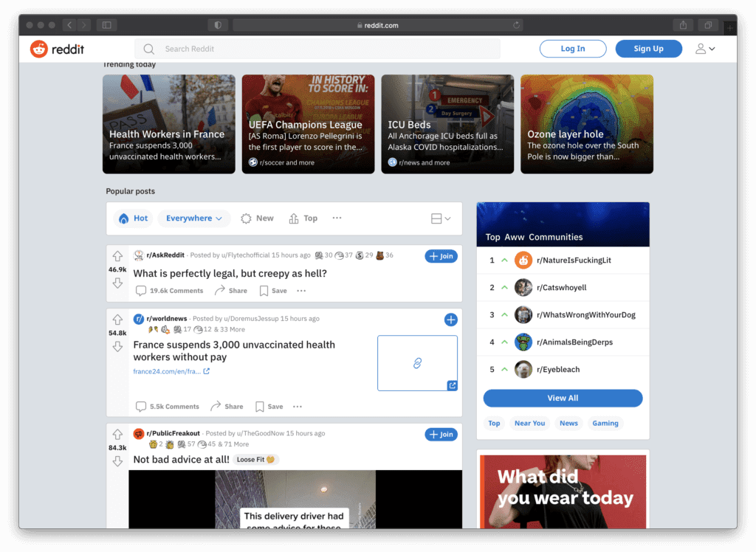The image size is (756, 552).
Task: Click the Safari sidebar toggle icon
Action: 106,25
